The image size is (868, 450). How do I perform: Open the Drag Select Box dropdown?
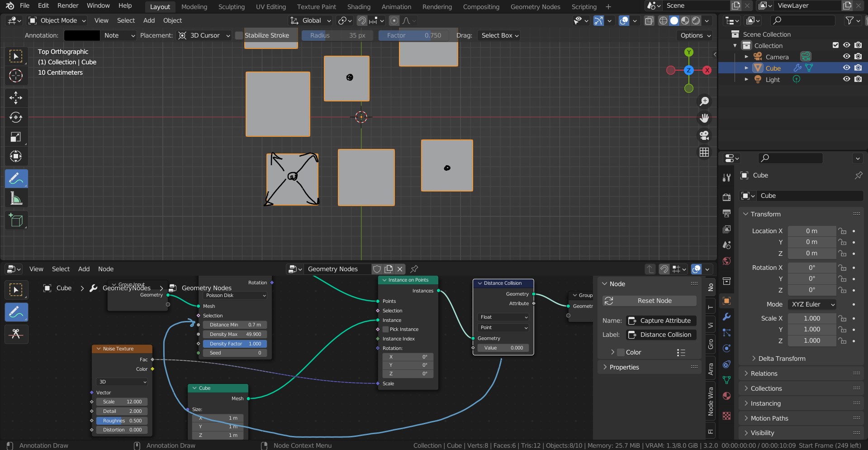(x=499, y=35)
